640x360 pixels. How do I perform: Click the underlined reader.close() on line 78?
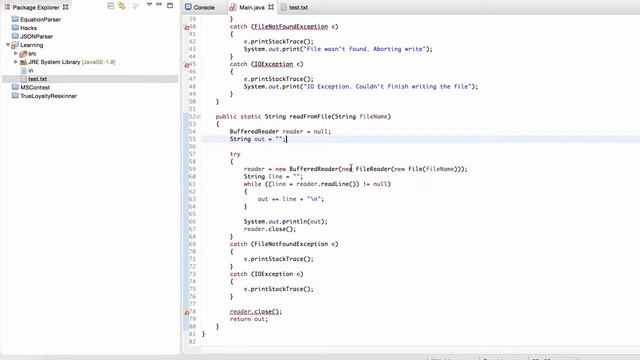click(x=256, y=311)
